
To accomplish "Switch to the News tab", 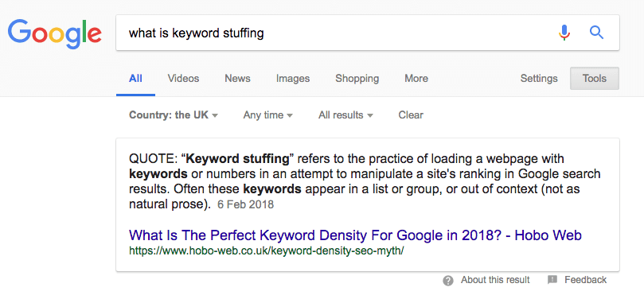I will 237,79.
